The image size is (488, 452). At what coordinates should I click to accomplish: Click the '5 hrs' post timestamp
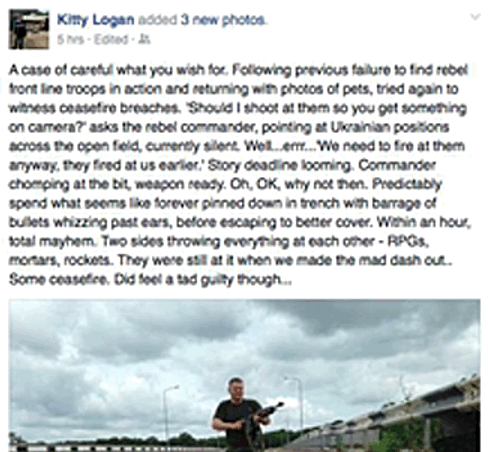coord(70,40)
